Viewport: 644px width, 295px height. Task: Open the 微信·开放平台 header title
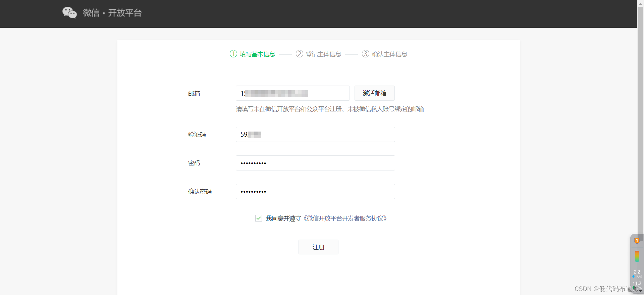(x=112, y=13)
